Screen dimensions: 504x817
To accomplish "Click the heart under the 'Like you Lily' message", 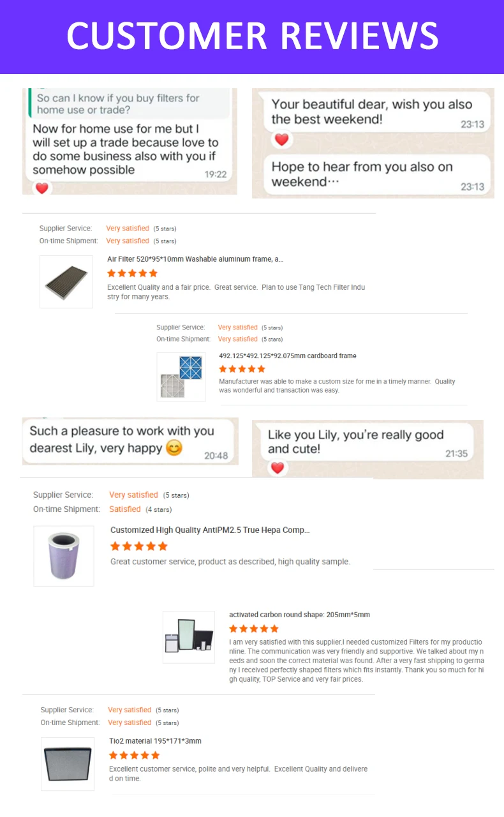I will point(277,468).
